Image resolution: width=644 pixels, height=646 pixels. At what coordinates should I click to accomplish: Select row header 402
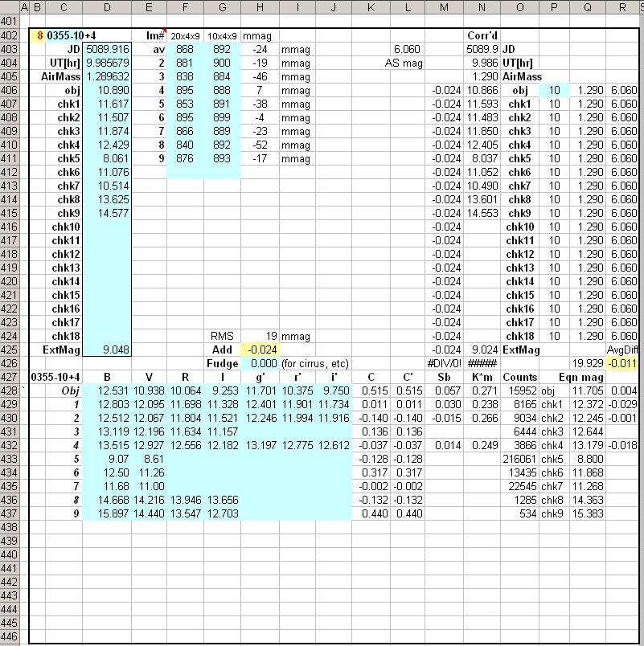(x=9, y=36)
